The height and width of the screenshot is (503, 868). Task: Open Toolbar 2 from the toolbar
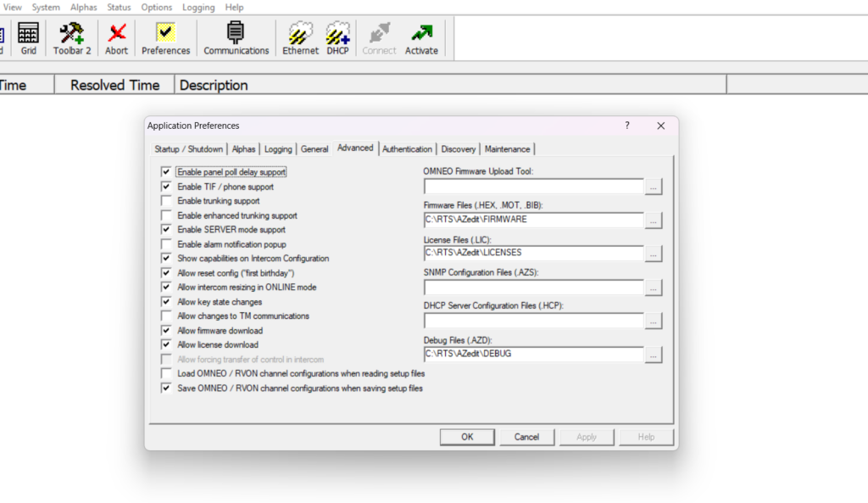point(72,38)
